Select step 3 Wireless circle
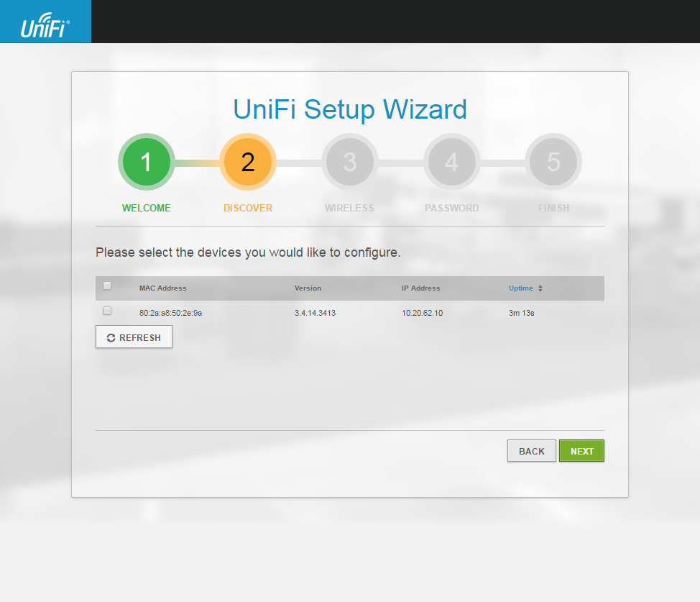Viewport: 700px width, 602px height. (349, 162)
